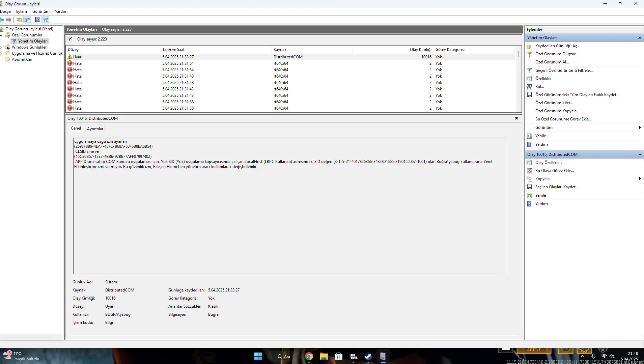Select the Genel tab
Image resolution: width=644 pixels, height=364 pixels.
click(76, 128)
